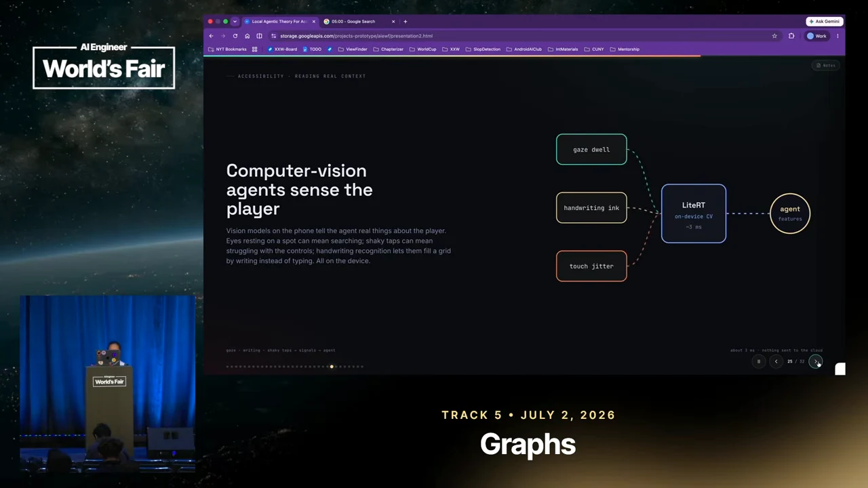Open the apps grid in bookmarks bar
This screenshot has width=868, height=488.
[x=254, y=49]
